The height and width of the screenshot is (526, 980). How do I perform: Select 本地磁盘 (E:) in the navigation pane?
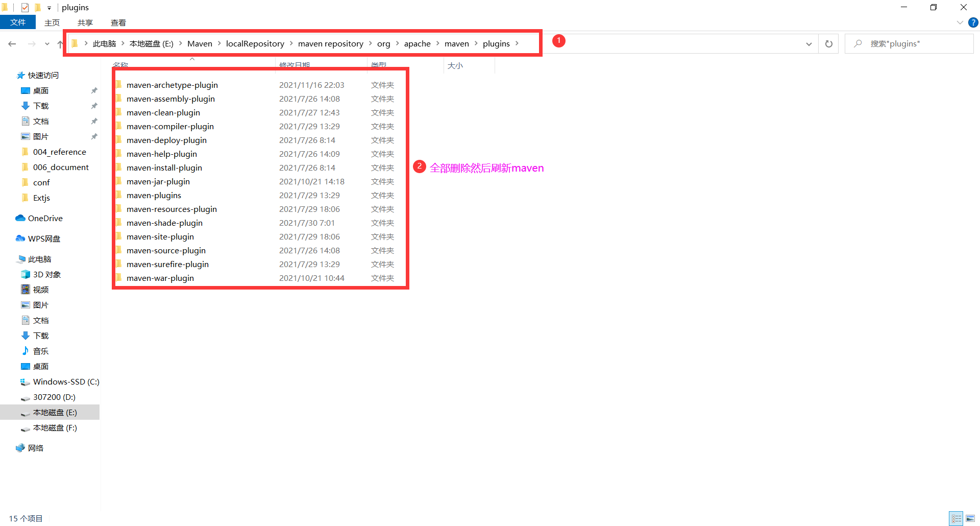[55, 412]
